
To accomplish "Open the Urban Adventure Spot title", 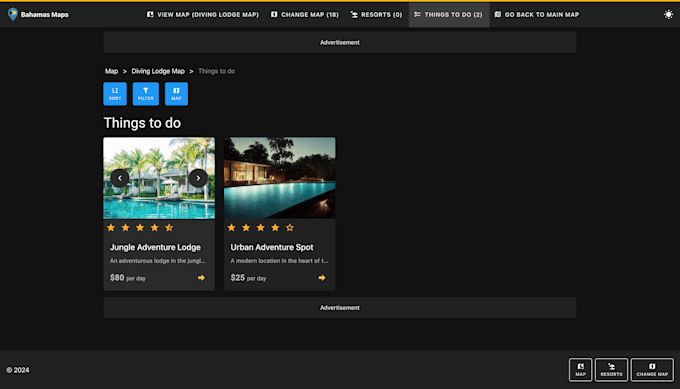I will [271, 247].
